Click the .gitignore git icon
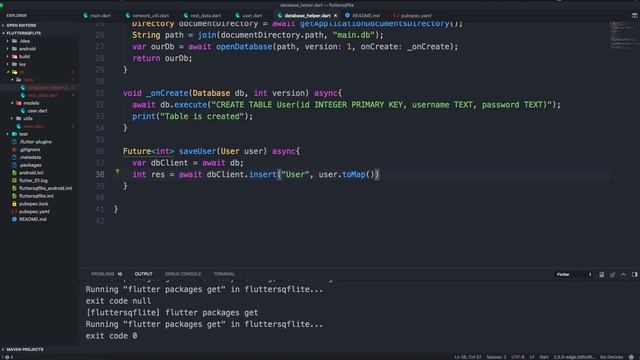 click(14, 149)
